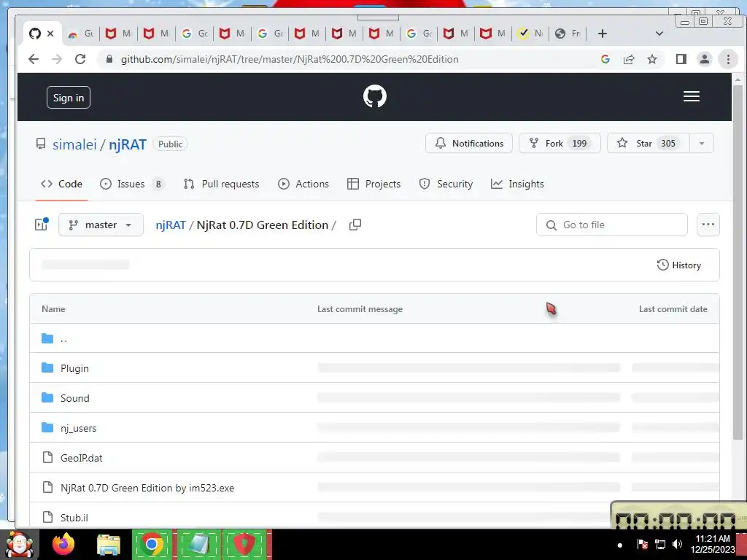Click the Notifications button
747x560 pixels.
pos(469,144)
